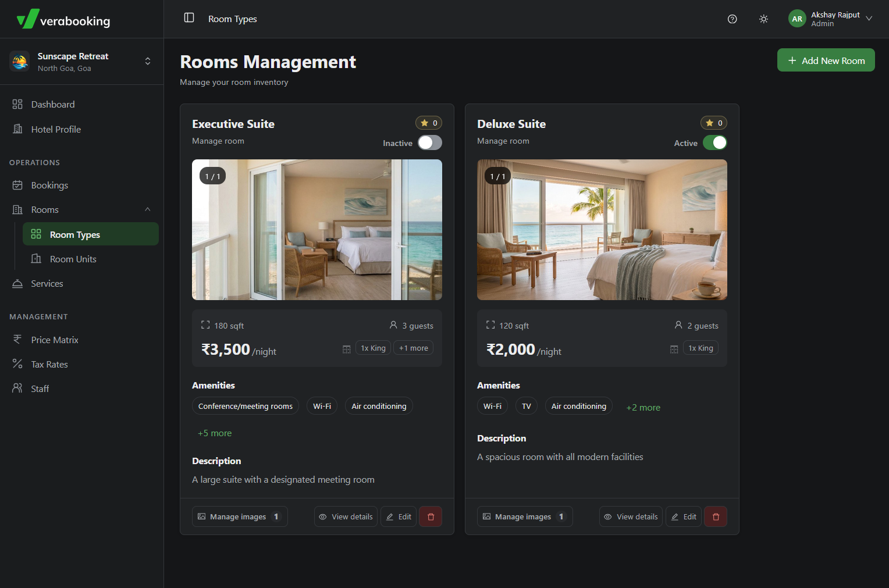
Task: Click the bed icon in Deluxe Suite
Action: pos(674,349)
